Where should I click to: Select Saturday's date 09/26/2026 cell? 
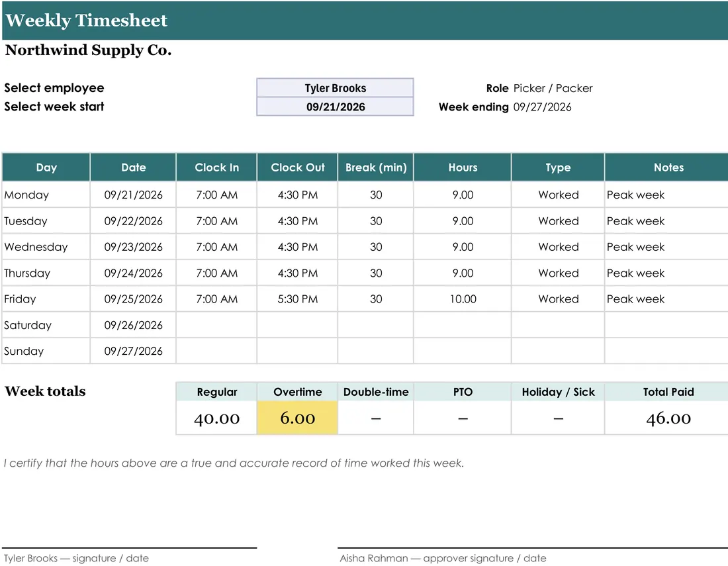coord(133,324)
